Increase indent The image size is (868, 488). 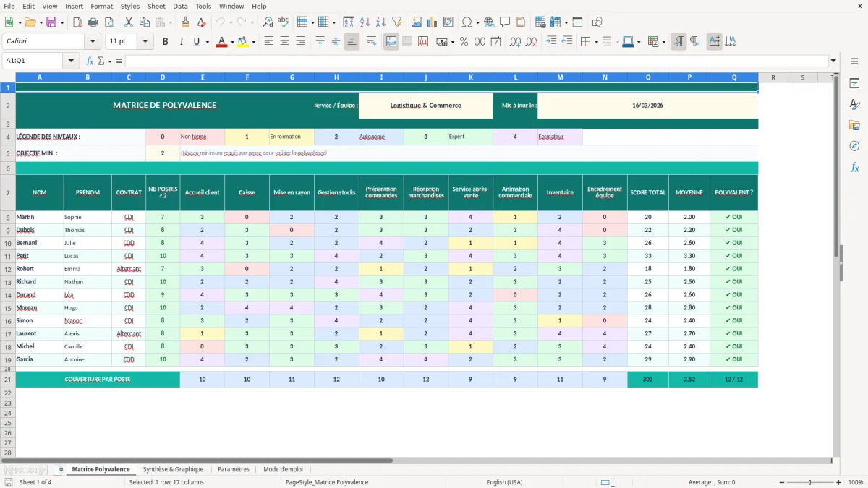click(551, 42)
